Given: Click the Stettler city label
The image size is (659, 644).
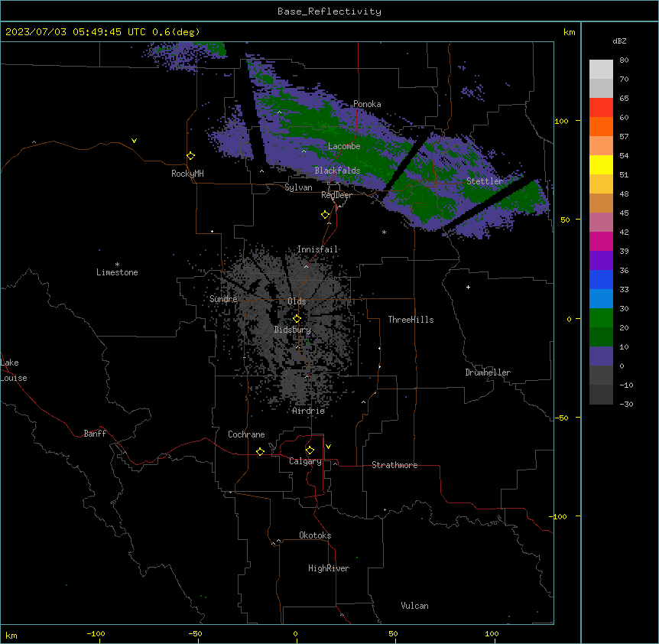Looking at the screenshot, I should [x=485, y=181].
